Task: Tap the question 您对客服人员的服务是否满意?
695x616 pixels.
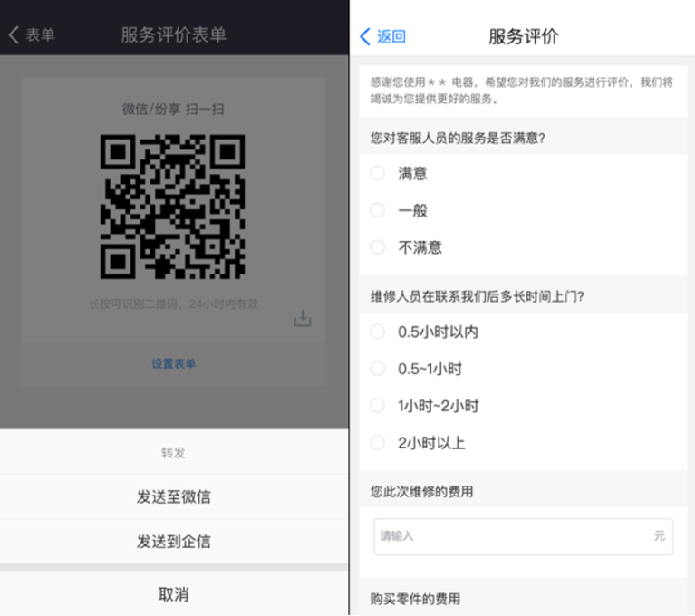Action: coord(458,139)
